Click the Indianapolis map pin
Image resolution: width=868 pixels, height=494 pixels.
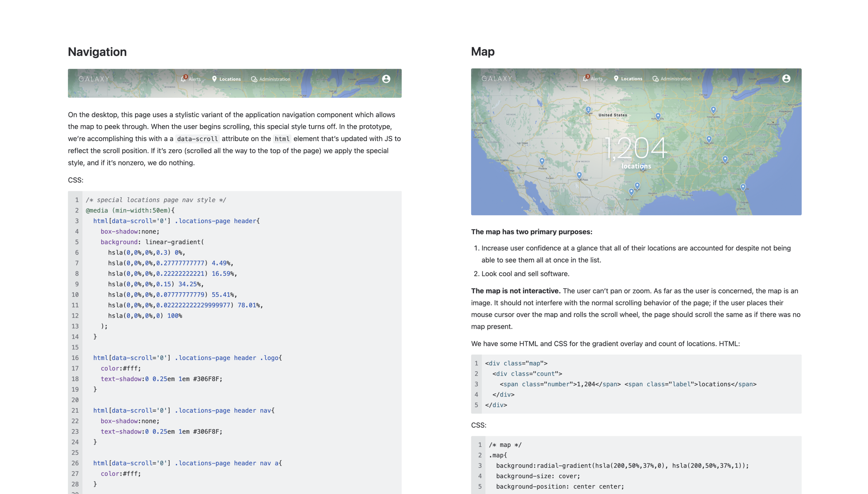[x=713, y=109]
